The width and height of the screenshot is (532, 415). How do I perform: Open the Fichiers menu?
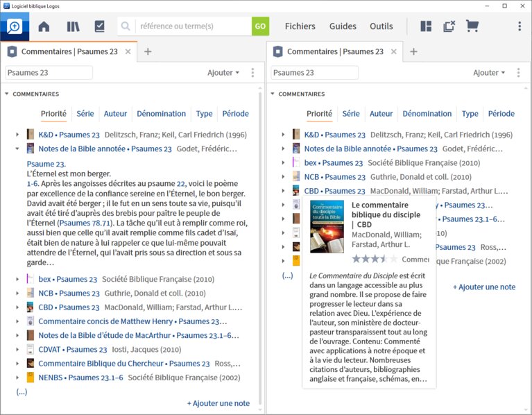coord(300,26)
